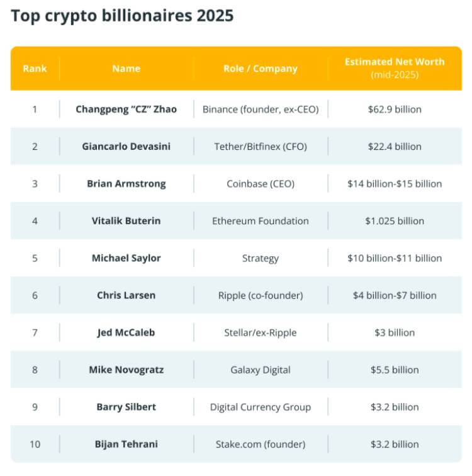This screenshot has height=476, width=472.
Task: Select the Michael Saylor row name
Action: point(126,258)
